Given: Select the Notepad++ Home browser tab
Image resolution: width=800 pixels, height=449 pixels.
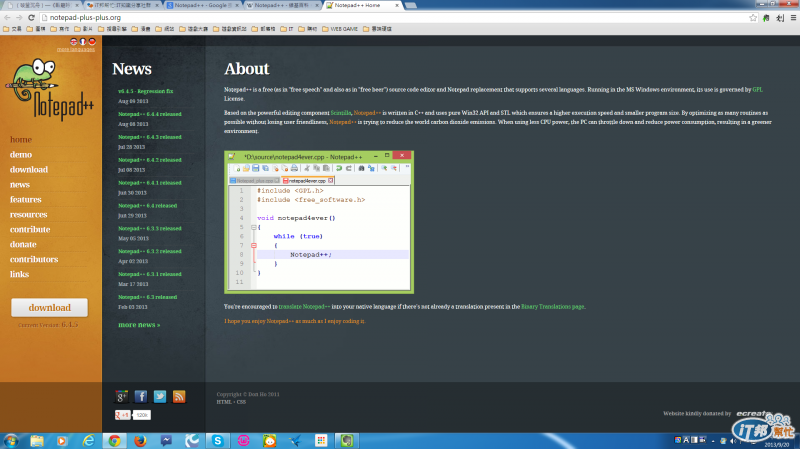Looking at the screenshot, I should tap(361, 5).
